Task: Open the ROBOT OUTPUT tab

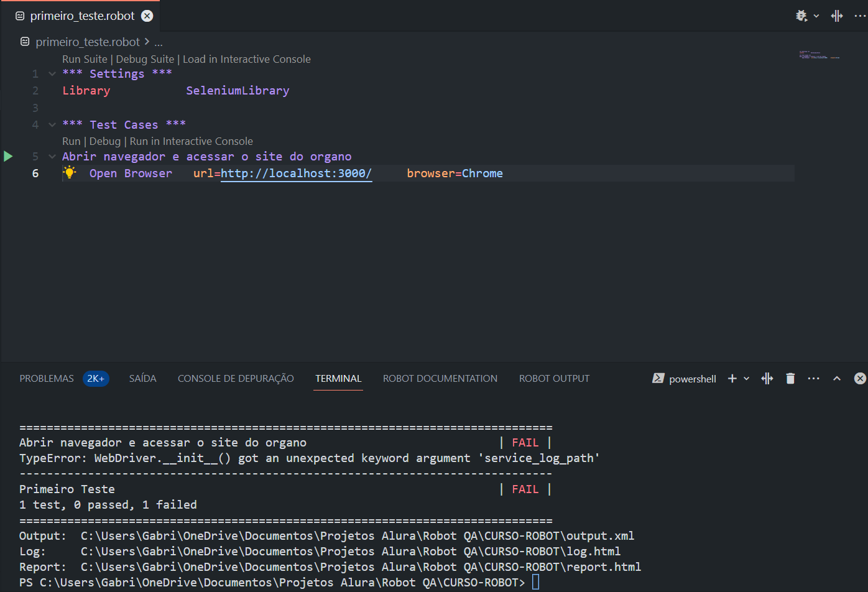Action: click(x=554, y=379)
